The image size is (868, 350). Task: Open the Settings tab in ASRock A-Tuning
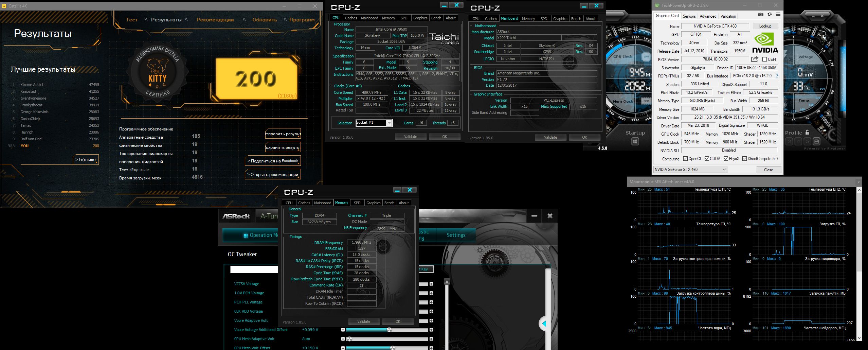[456, 235]
